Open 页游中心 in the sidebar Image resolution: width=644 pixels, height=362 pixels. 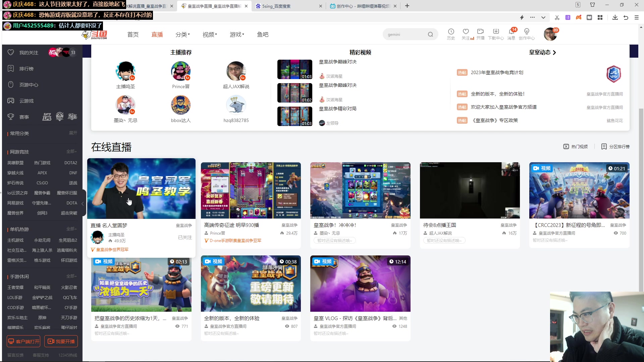29,85
